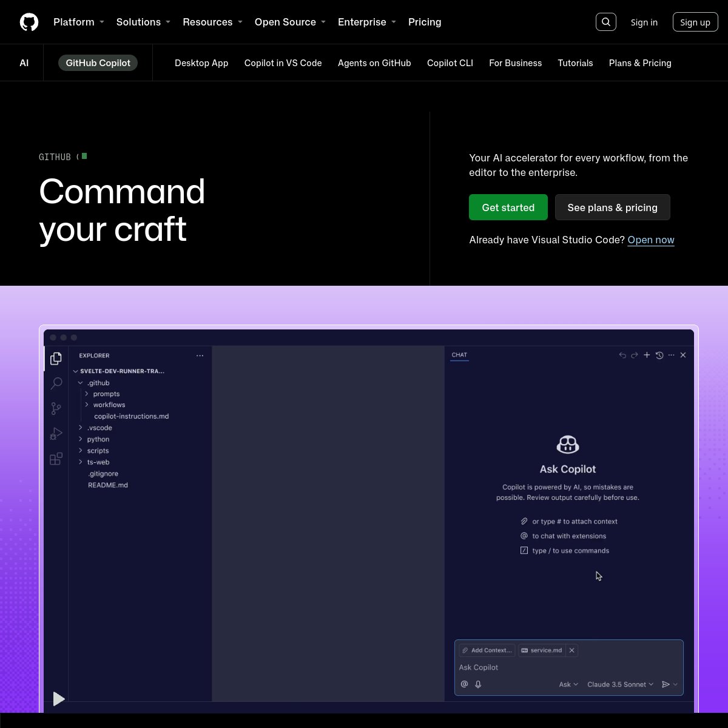This screenshot has height=728, width=728.
Task: Click the Ask Copilot input field
Action: (569, 667)
